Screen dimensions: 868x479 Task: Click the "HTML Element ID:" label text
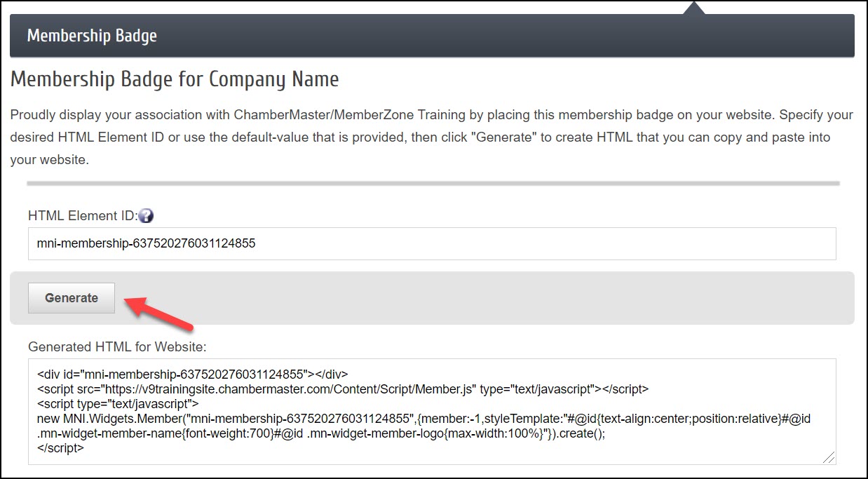pyautogui.click(x=82, y=216)
